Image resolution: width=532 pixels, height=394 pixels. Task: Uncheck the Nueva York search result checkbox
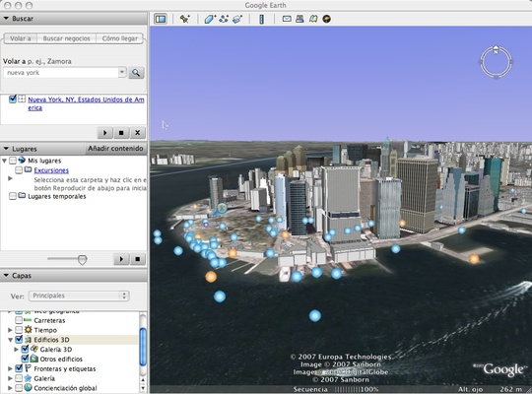[13, 98]
